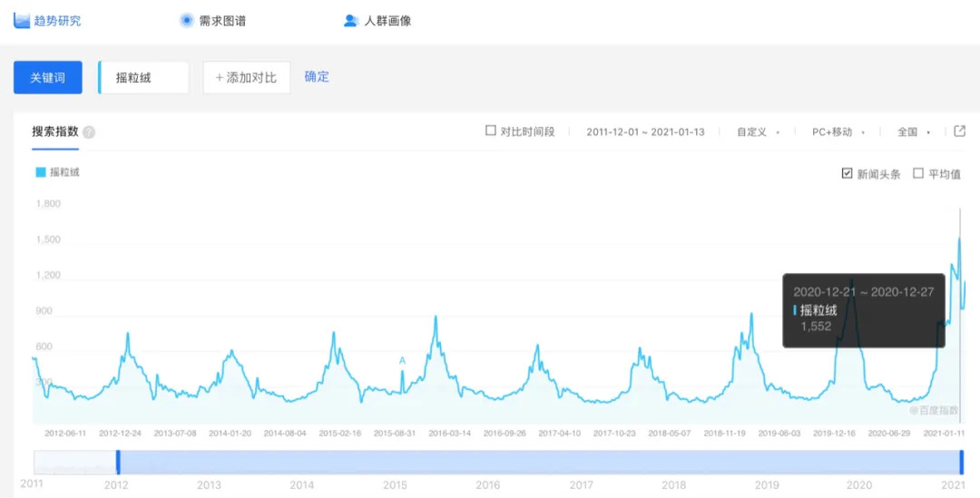This screenshot has width=980, height=498.
Task: Click the 添加对比 add comparison button
Action: (x=246, y=77)
